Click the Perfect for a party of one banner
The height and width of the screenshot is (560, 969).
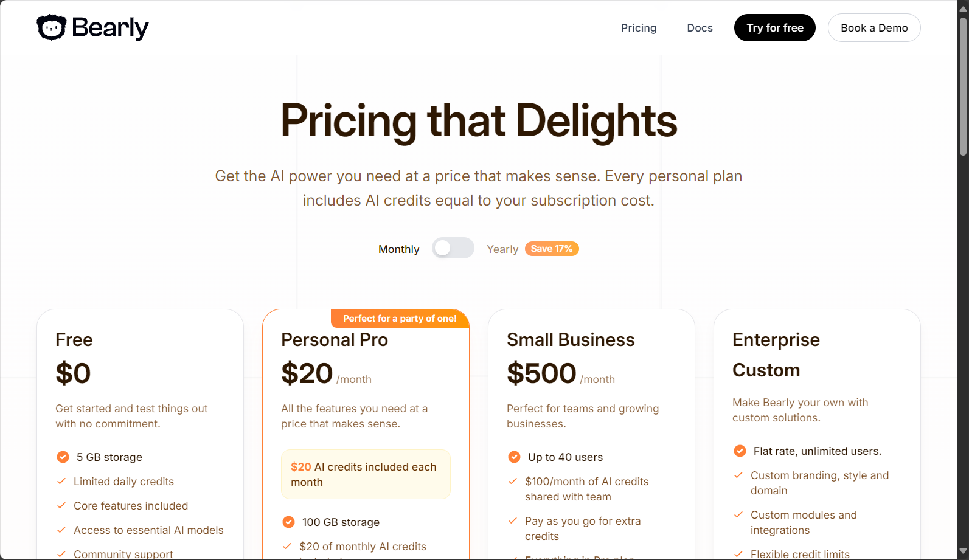tap(400, 319)
